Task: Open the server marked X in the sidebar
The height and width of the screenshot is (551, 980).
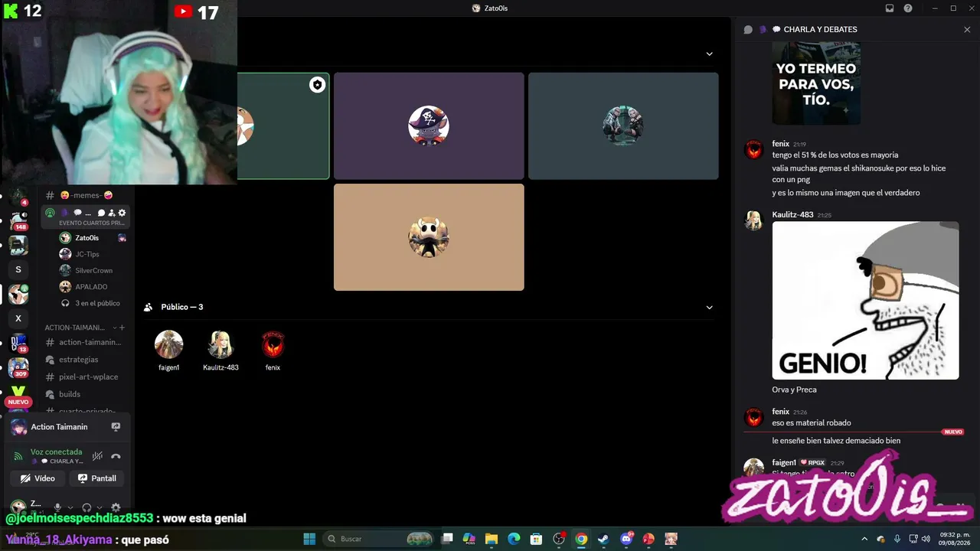Action: [x=18, y=318]
